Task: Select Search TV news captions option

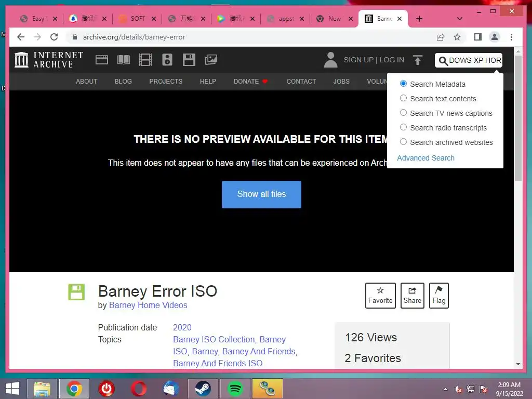Action: click(403, 113)
